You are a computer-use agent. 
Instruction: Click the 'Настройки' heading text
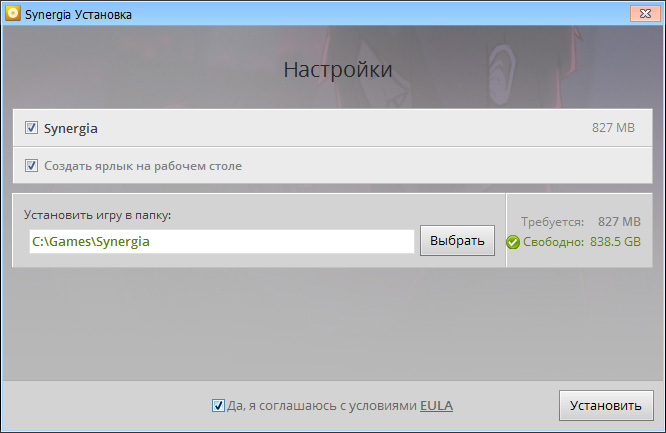tap(338, 70)
